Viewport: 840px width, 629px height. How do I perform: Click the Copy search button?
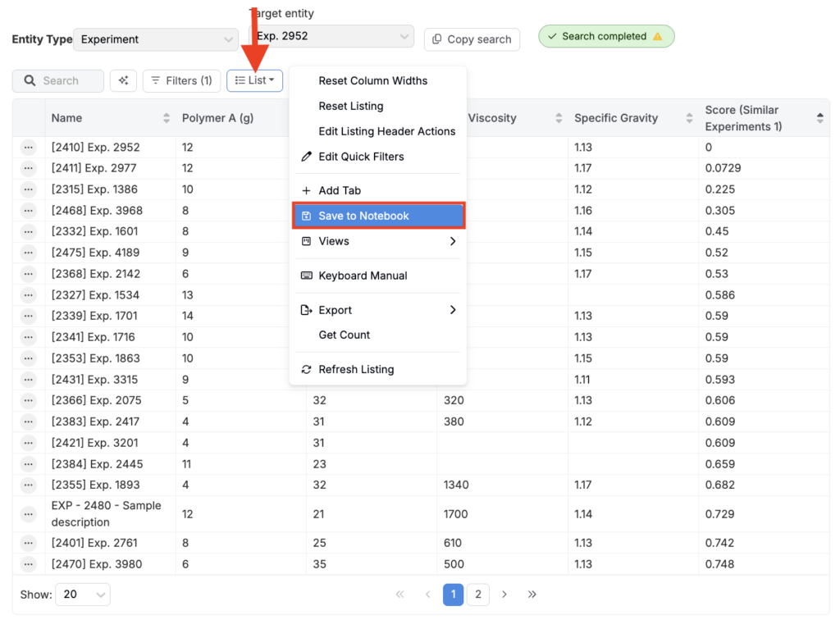(x=472, y=39)
